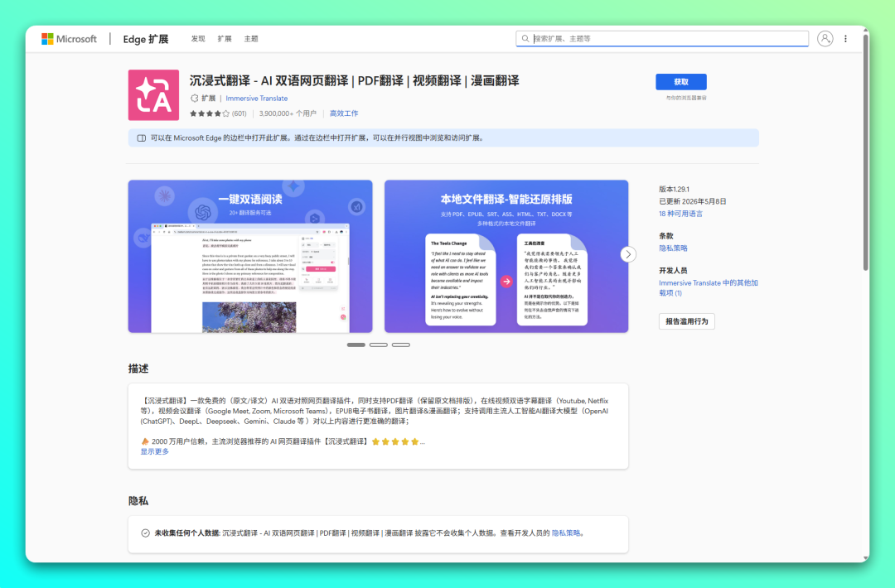Select the first carousel page indicator
This screenshot has height=588, width=895.
click(356, 345)
